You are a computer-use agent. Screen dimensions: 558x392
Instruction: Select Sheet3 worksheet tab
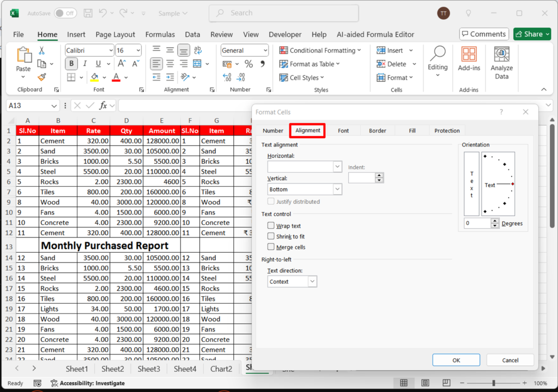(149, 369)
